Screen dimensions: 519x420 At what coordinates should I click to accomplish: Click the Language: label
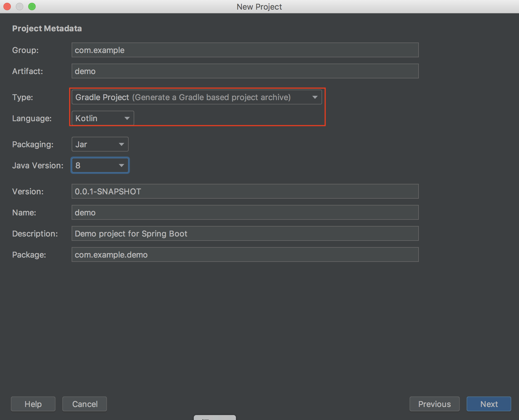pos(32,118)
